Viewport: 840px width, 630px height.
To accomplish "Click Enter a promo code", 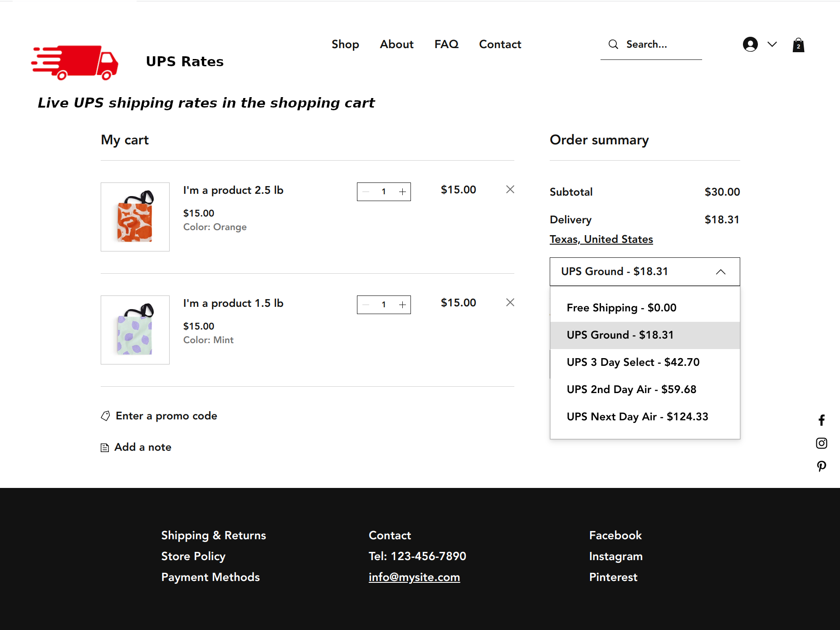I will click(159, 416).
